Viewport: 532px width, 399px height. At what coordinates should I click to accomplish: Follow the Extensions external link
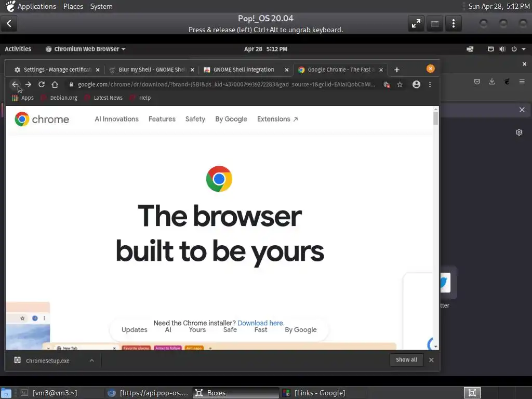coord(277,119)
